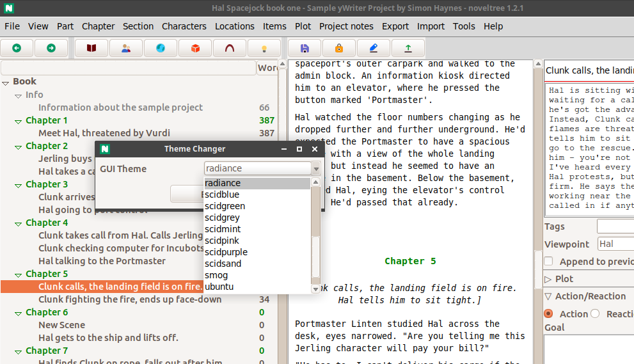Click the pencil edit icon
Screen dimensions: 634x364
(x=374, y=48)
